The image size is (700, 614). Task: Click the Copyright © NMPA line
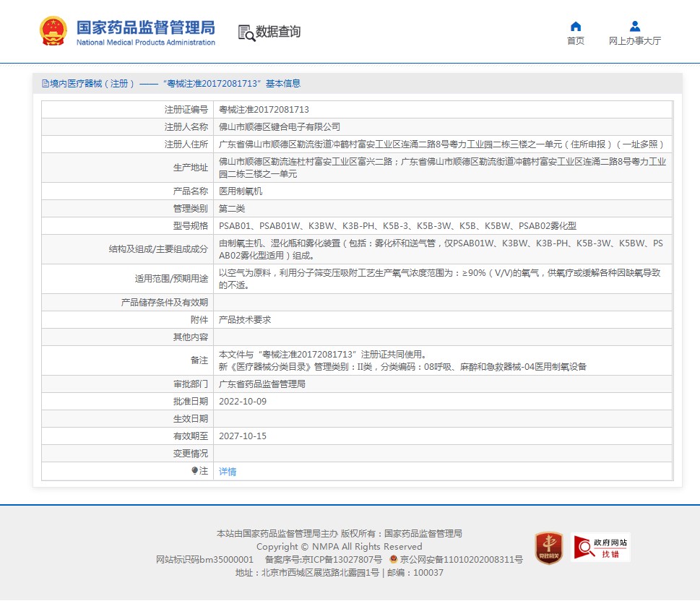pyautogui.click(x=340, y=547)
